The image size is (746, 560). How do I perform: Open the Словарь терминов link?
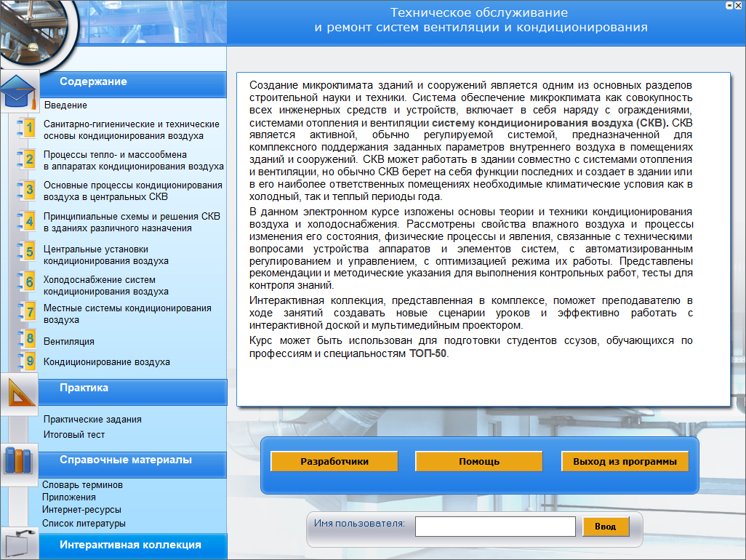(82, 485)
